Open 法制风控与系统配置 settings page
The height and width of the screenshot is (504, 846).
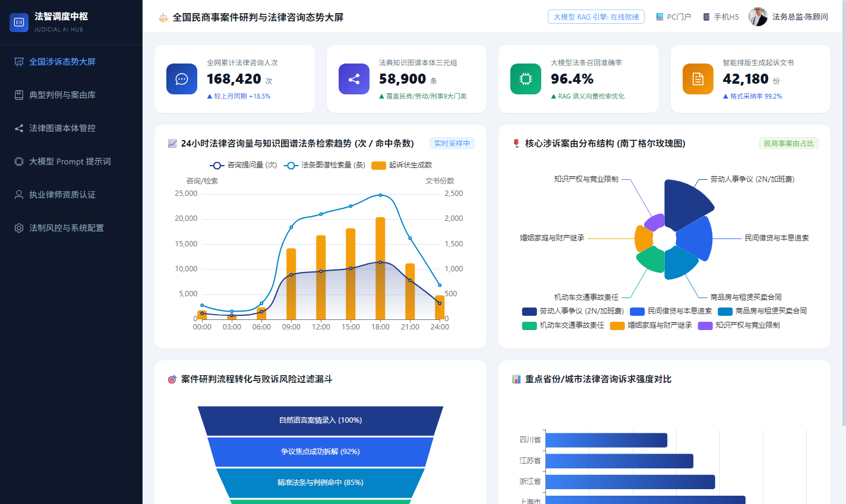point(71,228)
